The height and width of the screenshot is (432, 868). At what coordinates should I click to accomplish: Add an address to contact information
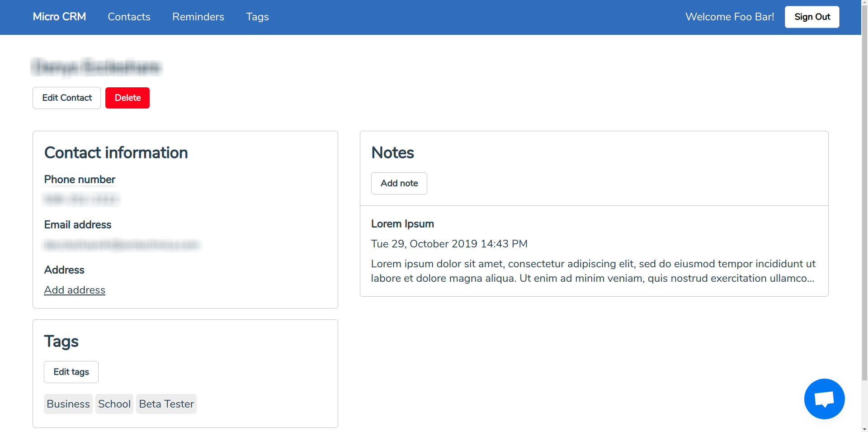coord(74,290)
